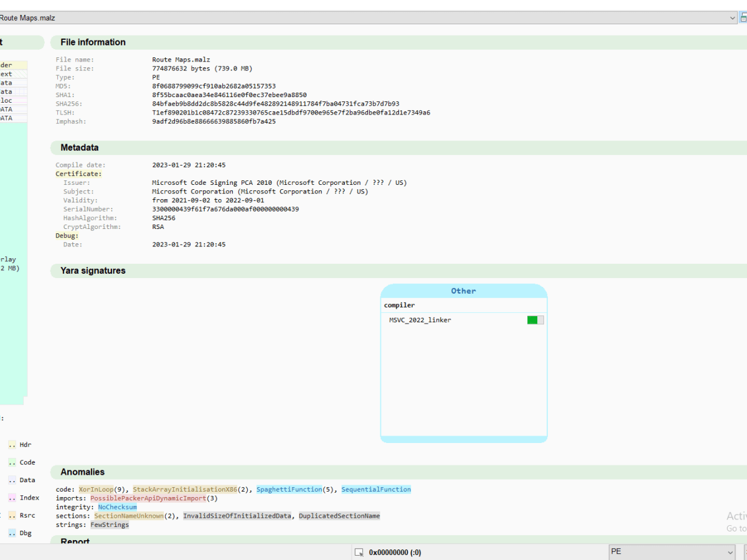The width and height of the screenshot is (747, 560).
Task: Click the Report section header
Action: point(74,541)
